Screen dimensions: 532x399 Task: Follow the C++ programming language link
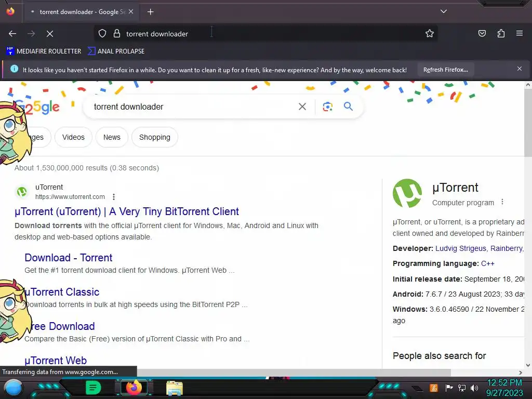[487, 263]
